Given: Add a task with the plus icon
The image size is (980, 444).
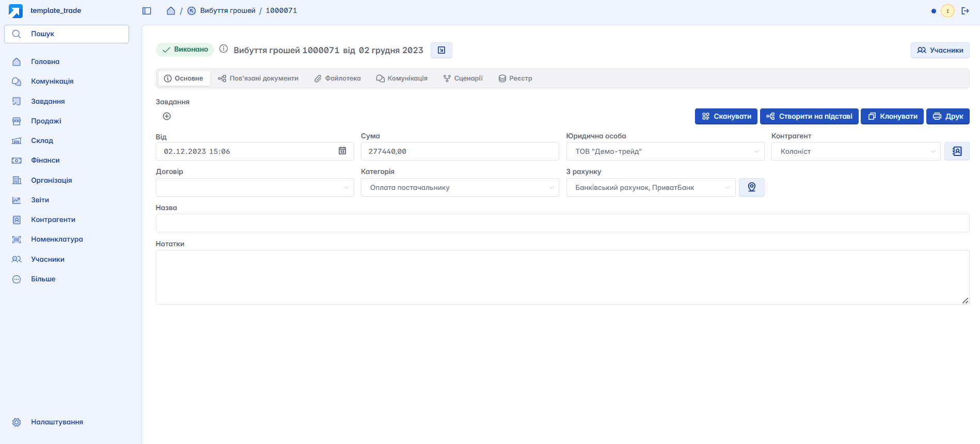Looking at the screenshot, I should click(x=167, y=116).
